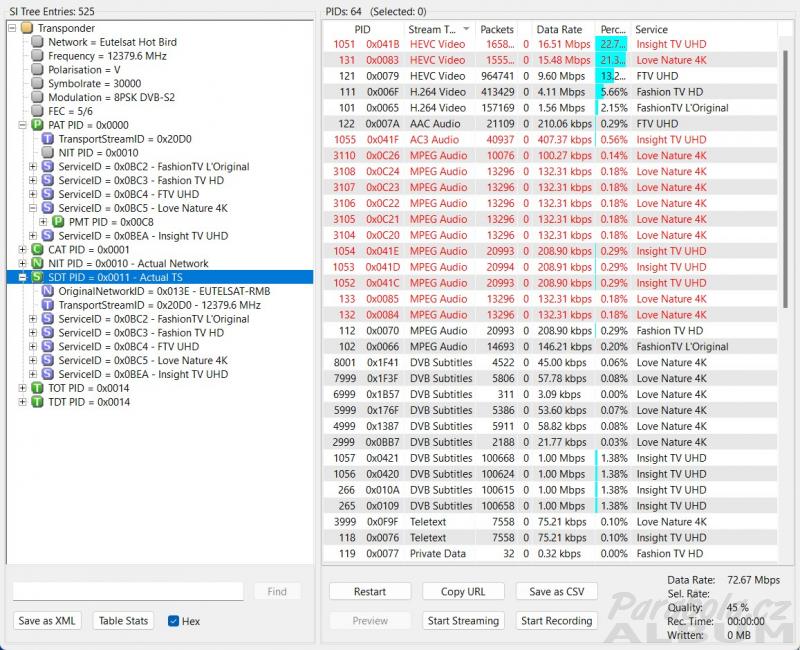Image resolution: width=800 pixels, height=650 pixels.
Task: Click the S icon of Fashion TV HD under PAT
Action: click(x=47, y=180)
